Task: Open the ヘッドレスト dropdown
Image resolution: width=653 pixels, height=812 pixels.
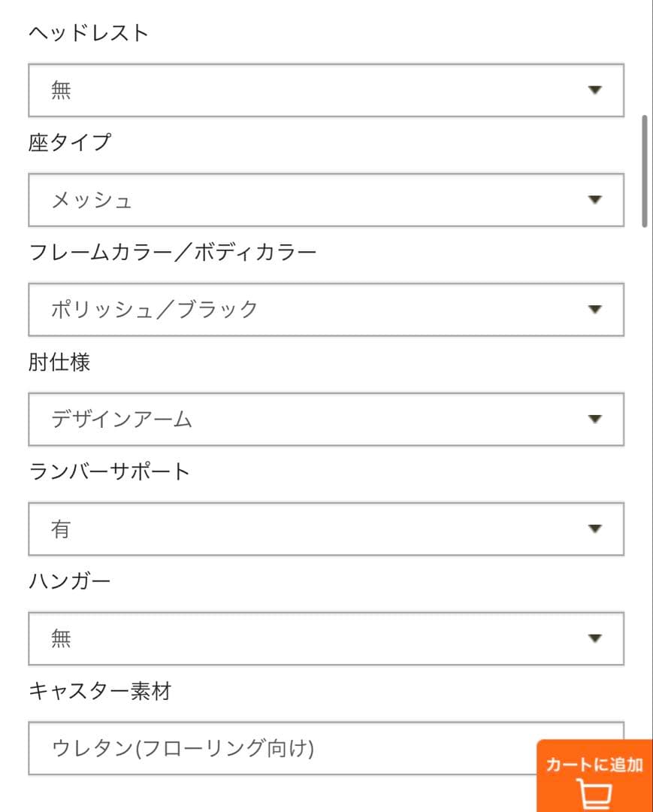Action: [x=325, y=90]
